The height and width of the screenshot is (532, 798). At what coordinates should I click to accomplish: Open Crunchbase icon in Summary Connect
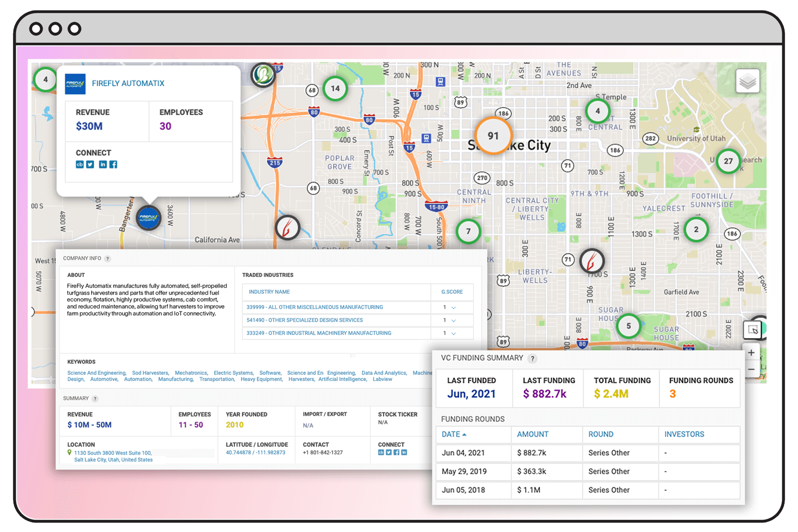381,453
